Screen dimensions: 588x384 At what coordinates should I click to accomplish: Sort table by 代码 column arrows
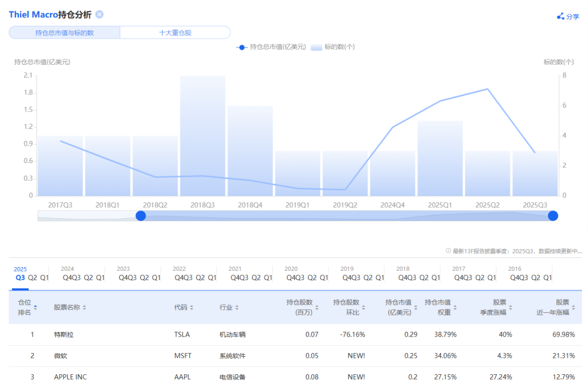pos(192,307)
